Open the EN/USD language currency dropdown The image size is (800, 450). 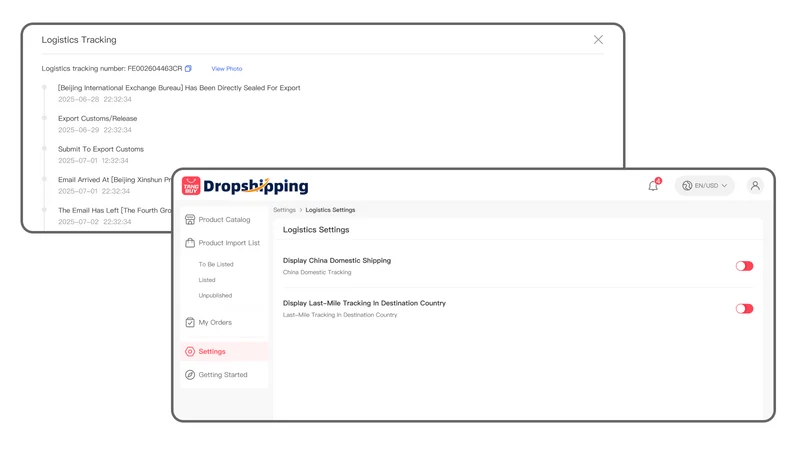(705, 186)
